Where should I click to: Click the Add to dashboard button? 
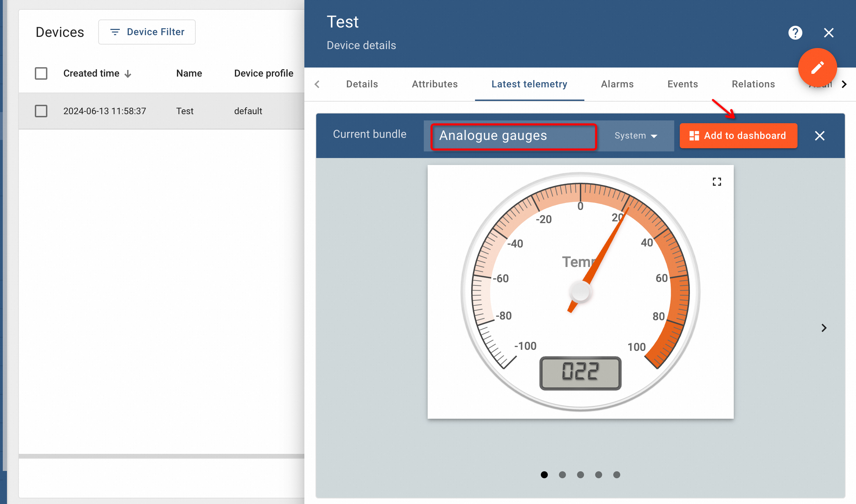(x=738, y=136)
